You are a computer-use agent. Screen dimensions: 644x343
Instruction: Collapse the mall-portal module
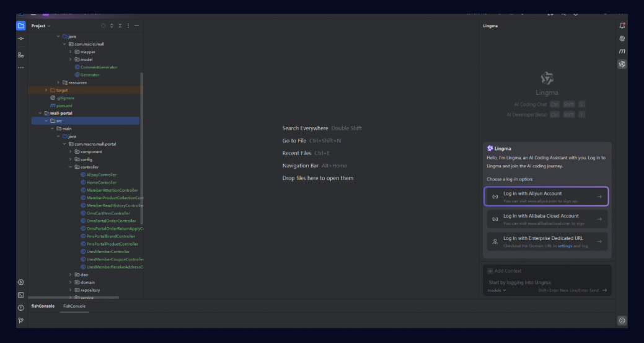pyautogui.click(x=40, y=114)
